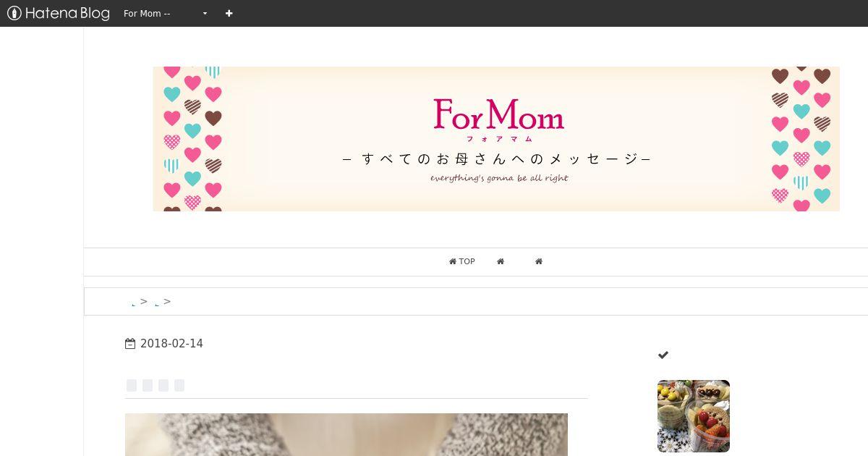This screenshot has width=868, height=456.
Task: Click the home icon left of TOP
Action: pyautogui.click(x=453, y=261)
